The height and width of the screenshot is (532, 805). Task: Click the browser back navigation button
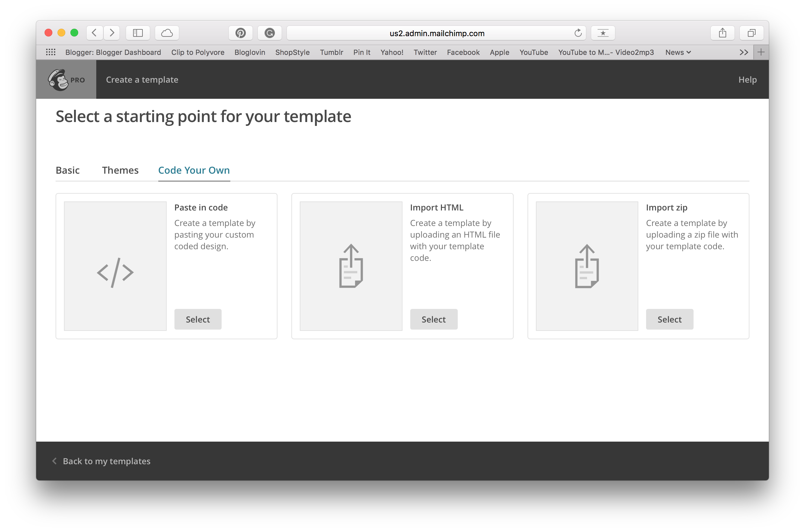click(x=94, y=33)
